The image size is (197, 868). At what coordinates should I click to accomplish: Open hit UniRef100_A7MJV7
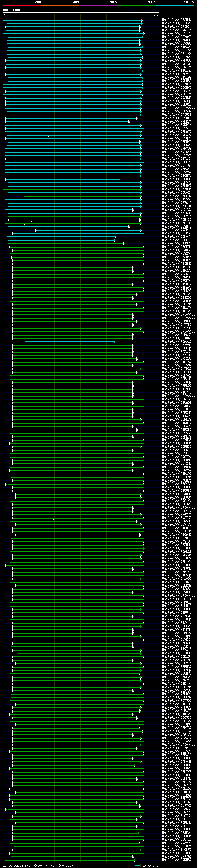click(177, 294)
